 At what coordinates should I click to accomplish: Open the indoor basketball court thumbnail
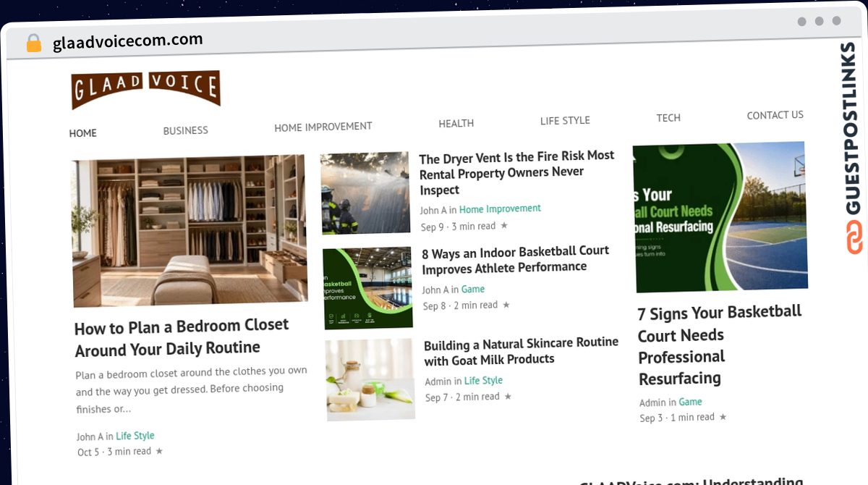click(367, 288)
